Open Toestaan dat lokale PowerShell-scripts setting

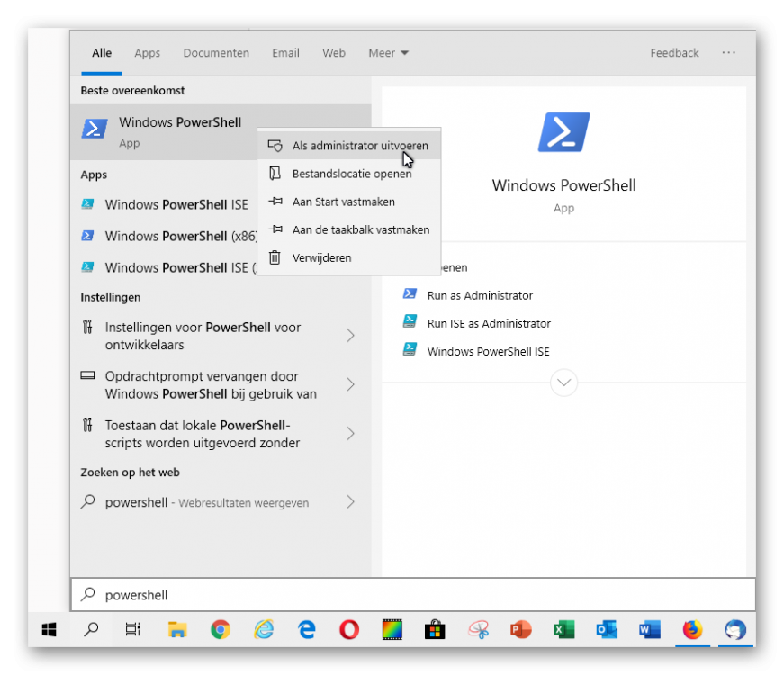(202, 434)
